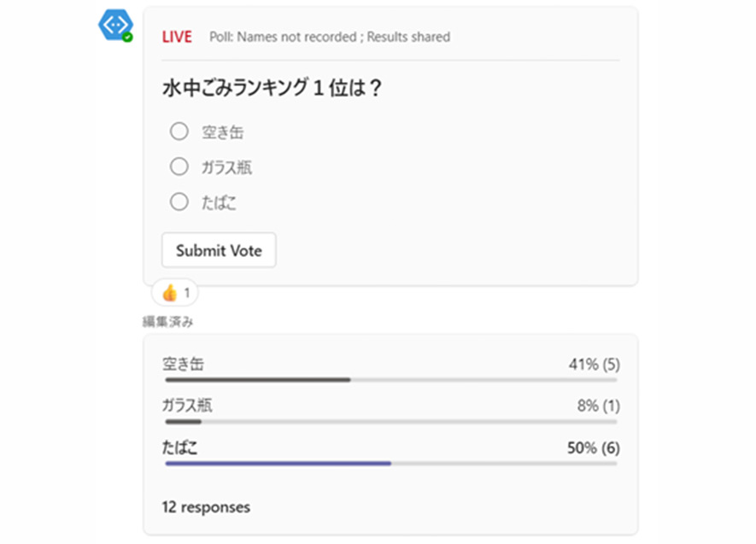This screenshot has width=756, height=544.
Task: Click the ガラス瓶 option label in poll form
Action: coord(226,167)
